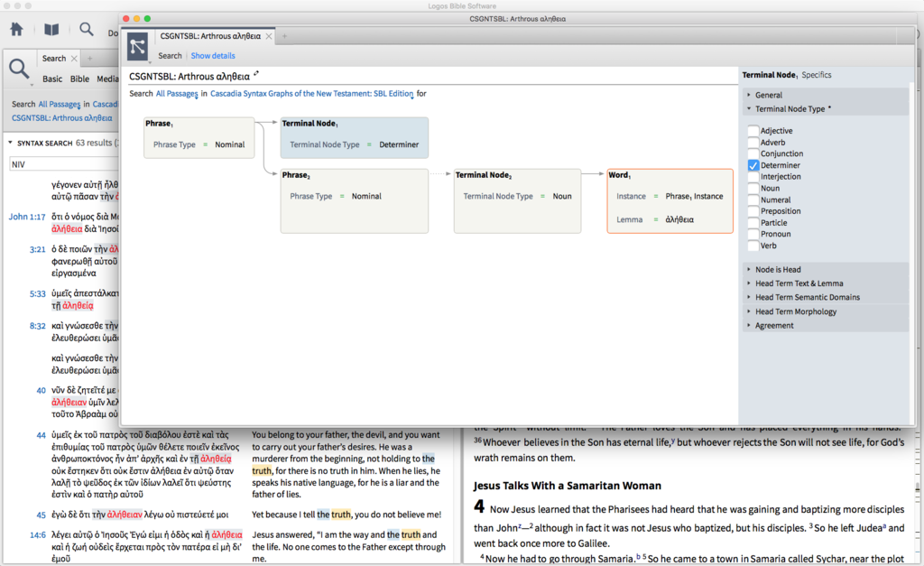Viewport: 924px width, 566px height.
Task: Open the 5:33 result reference
Action: point(38,293)
